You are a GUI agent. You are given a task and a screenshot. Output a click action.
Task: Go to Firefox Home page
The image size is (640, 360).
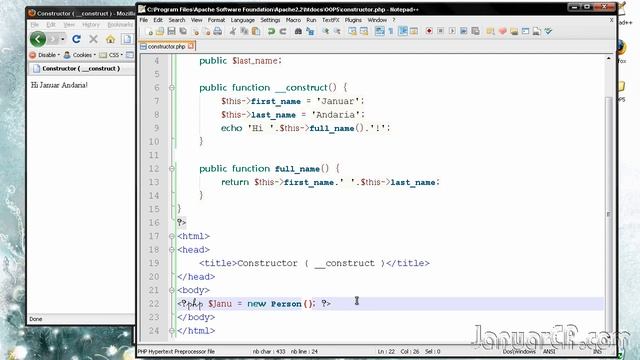110,39
